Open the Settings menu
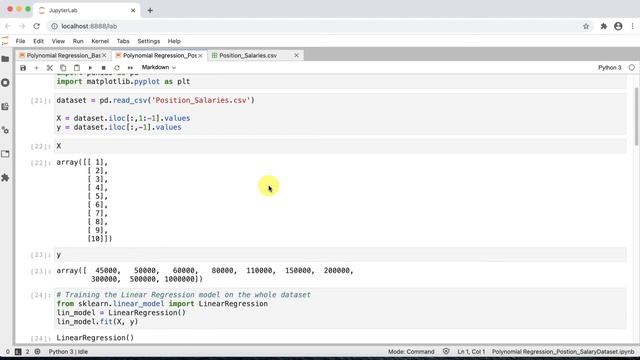Screen dimensions: 640x360 tap(149, 41)
